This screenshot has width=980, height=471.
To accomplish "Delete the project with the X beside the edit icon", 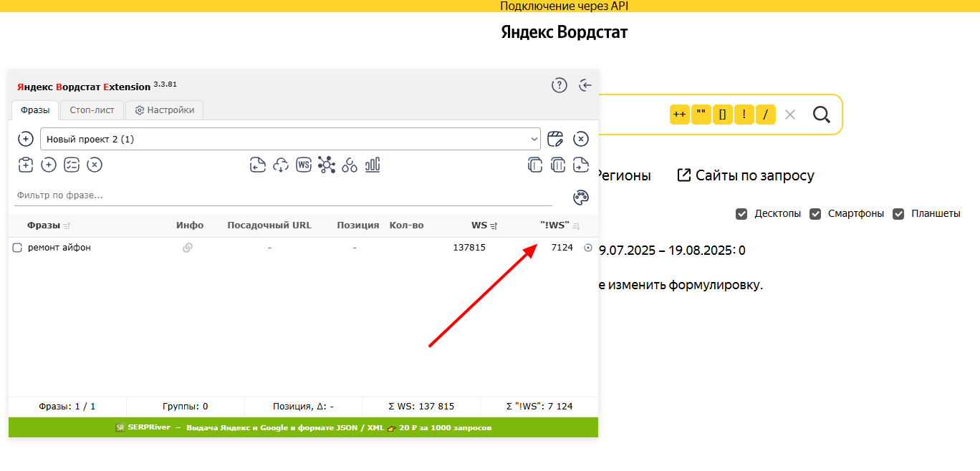I will point(581,139).
